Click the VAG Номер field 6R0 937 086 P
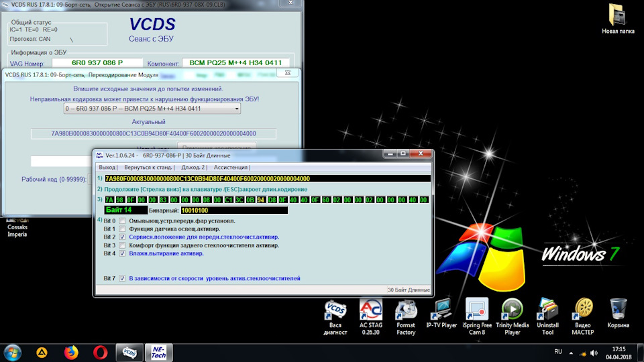644x362 pixels. pyautogui.click(x=97, y=63)
